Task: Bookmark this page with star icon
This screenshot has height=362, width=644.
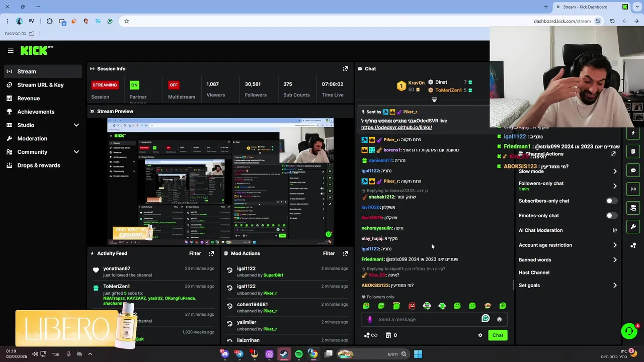Action: (x=126, y=21)
